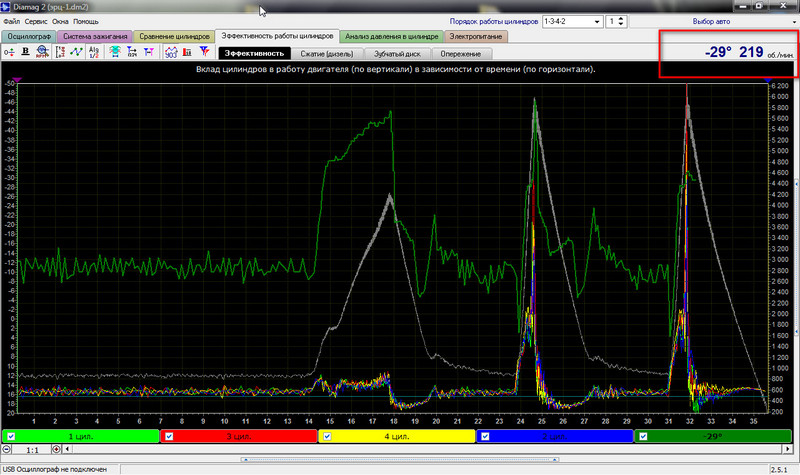Select the Эффективность sub-tab

254,54
